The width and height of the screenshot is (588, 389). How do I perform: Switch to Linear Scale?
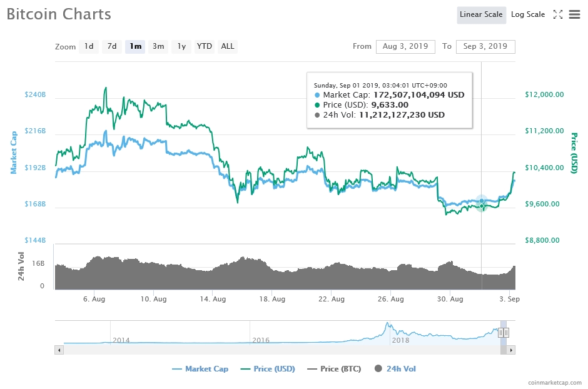point(481,14)
